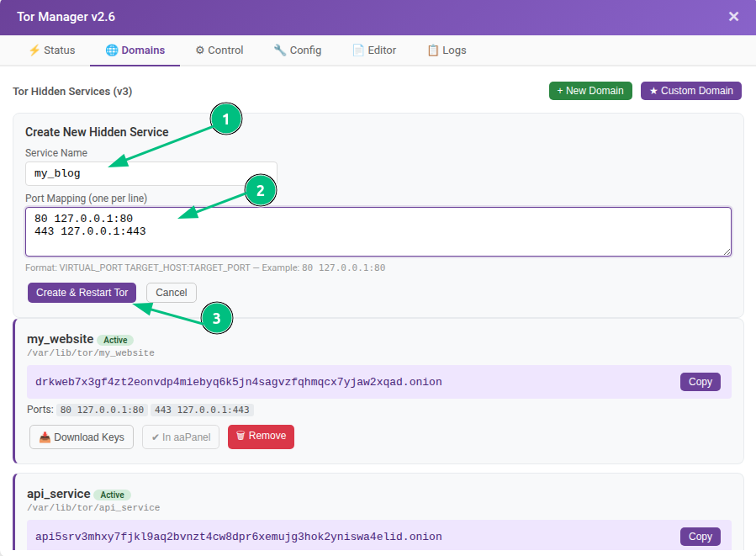
Task: Select the api_service onion address text
Action: point(238,537)
